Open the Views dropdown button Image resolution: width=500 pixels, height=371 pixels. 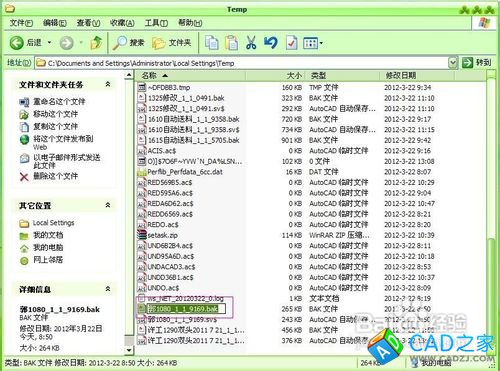(x=313, y=43)
